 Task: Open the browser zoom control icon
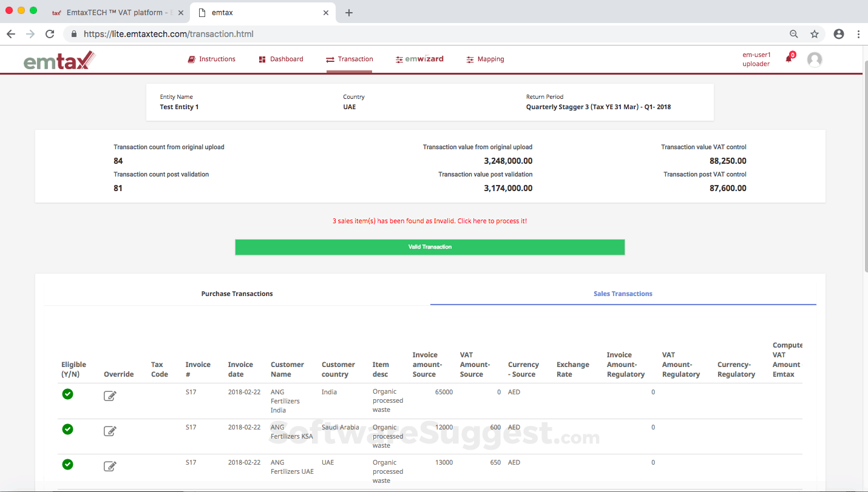pos(794,34)
